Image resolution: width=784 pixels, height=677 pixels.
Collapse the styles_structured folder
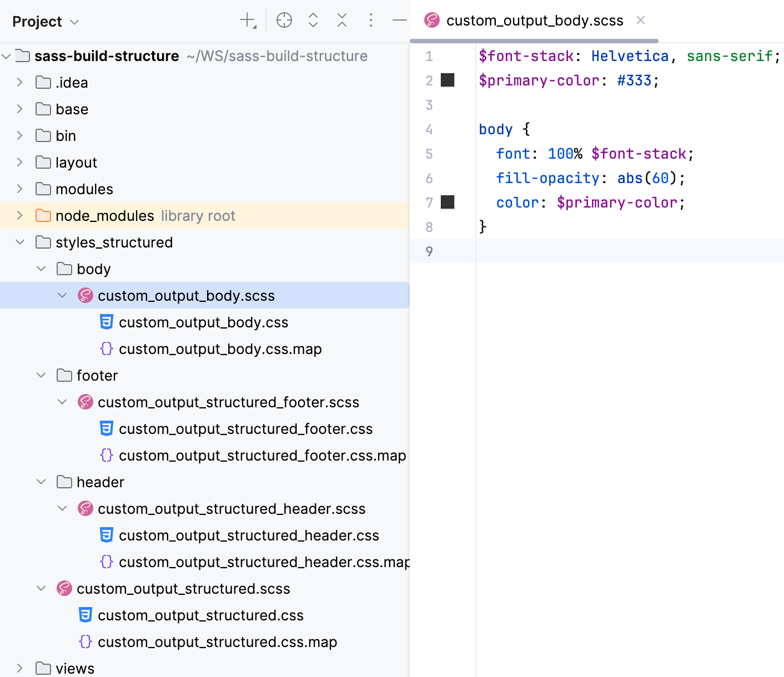(x=21, y=242)
